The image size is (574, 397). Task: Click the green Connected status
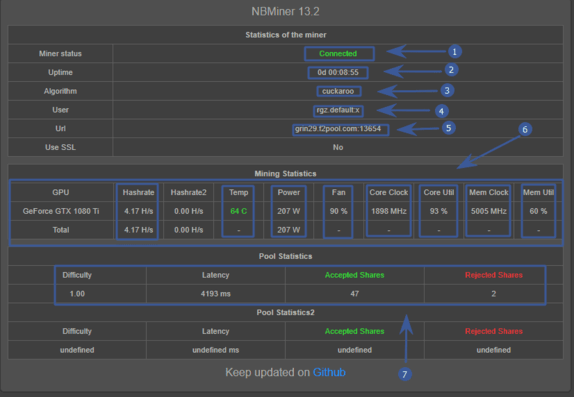(338, 53)
